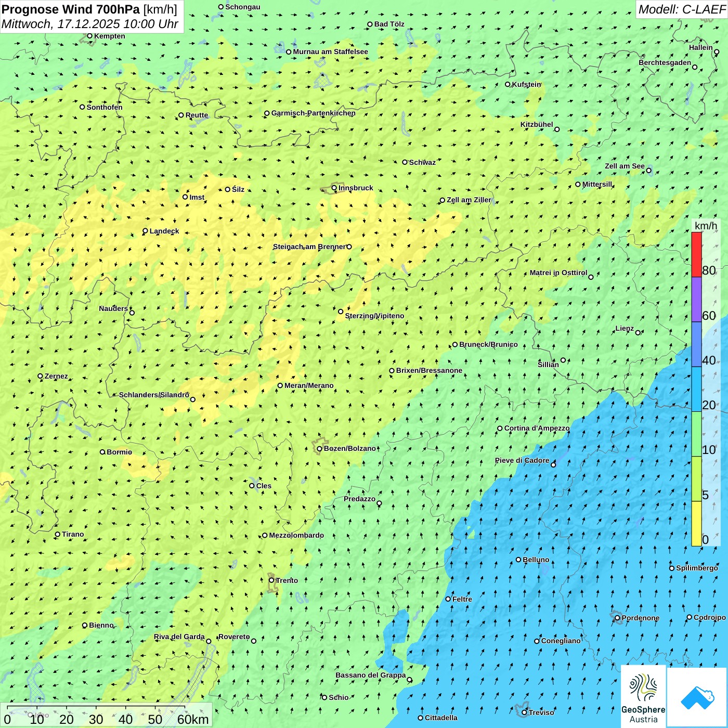
Task: Click the 'Cles' label
Action: pyautogui.click(x=264, y=486)
